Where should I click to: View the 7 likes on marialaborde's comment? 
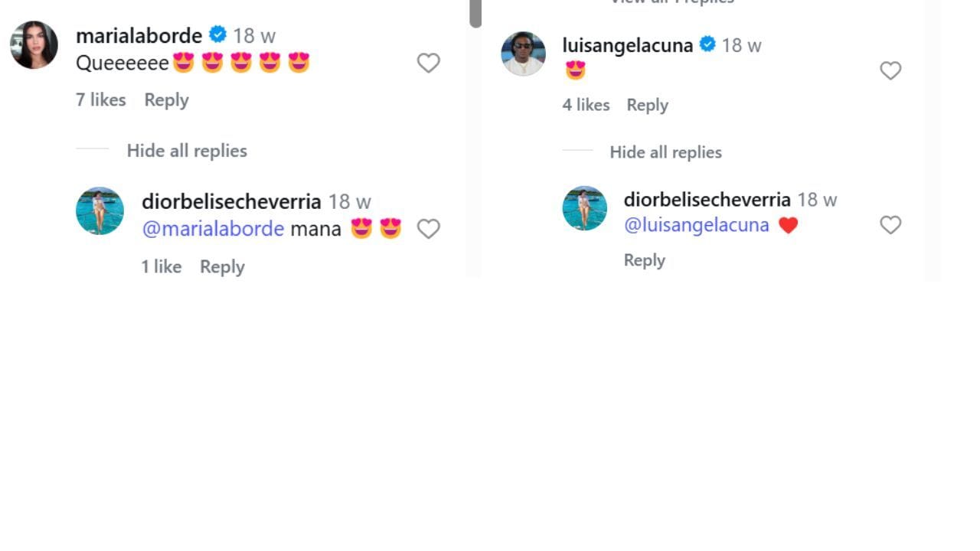coord(100,100)
